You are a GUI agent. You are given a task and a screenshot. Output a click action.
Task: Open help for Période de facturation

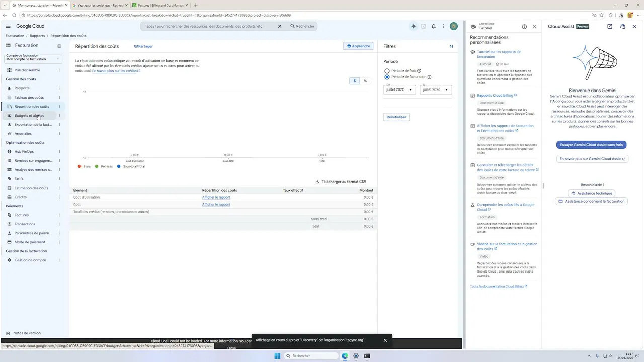(429, 77)
